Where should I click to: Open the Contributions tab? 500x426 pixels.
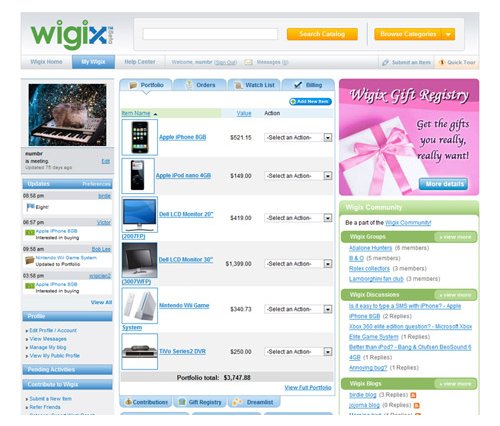click(146, 402)
